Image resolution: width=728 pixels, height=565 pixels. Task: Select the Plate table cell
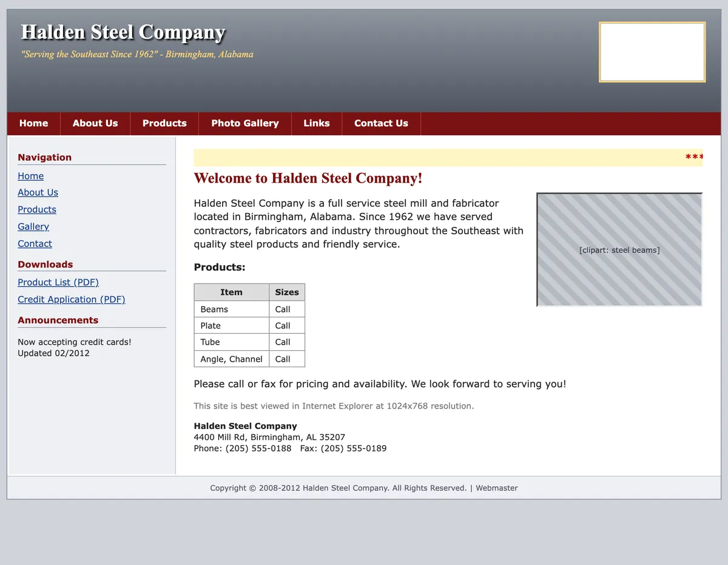(232, 325)
